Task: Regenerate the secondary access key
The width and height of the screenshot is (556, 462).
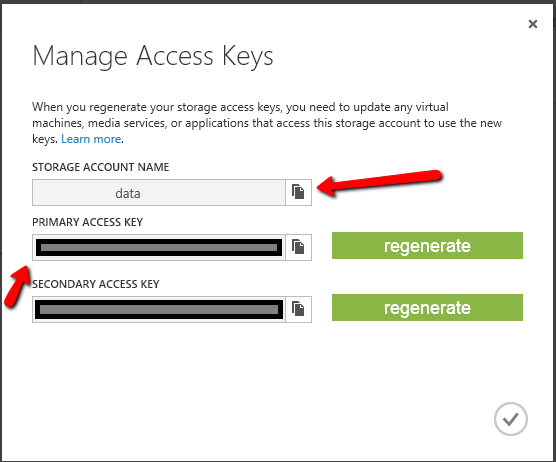Action: tap(427, 307)
